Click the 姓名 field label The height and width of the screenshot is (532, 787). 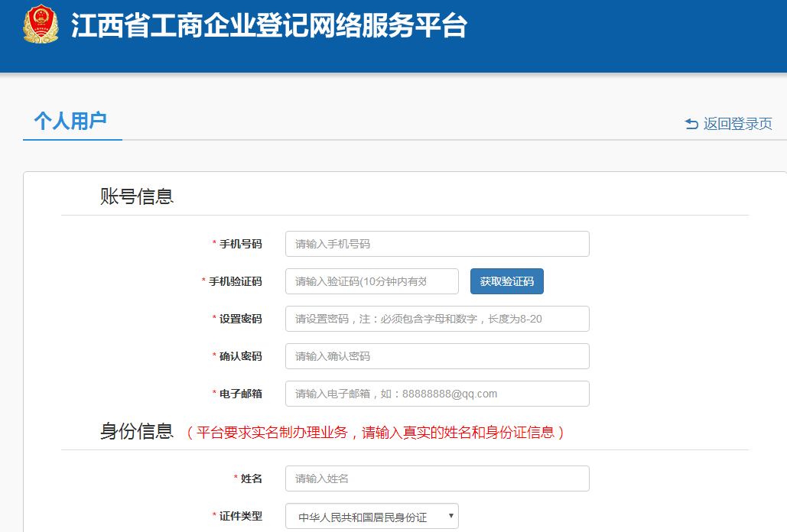pos(251,478)
